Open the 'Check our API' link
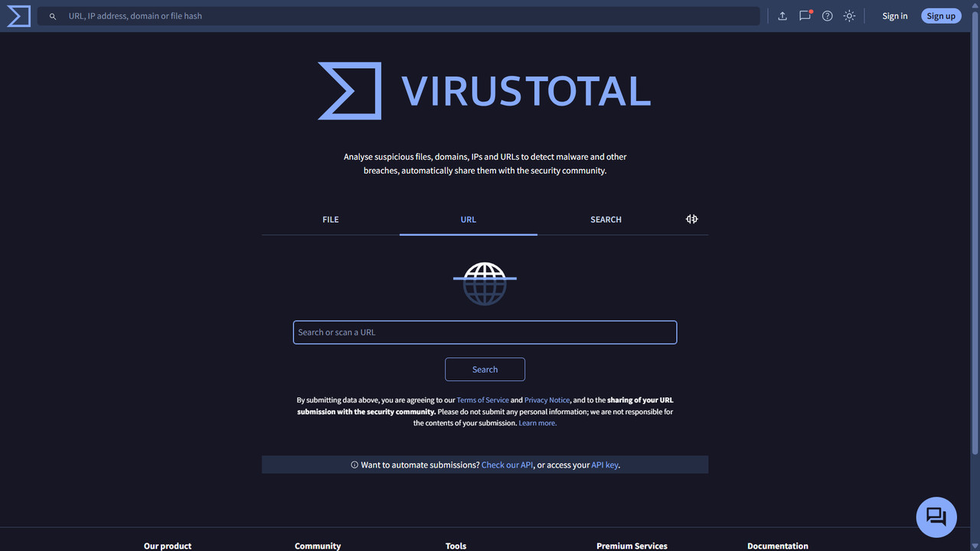980x551 pixels. [507, 465]
